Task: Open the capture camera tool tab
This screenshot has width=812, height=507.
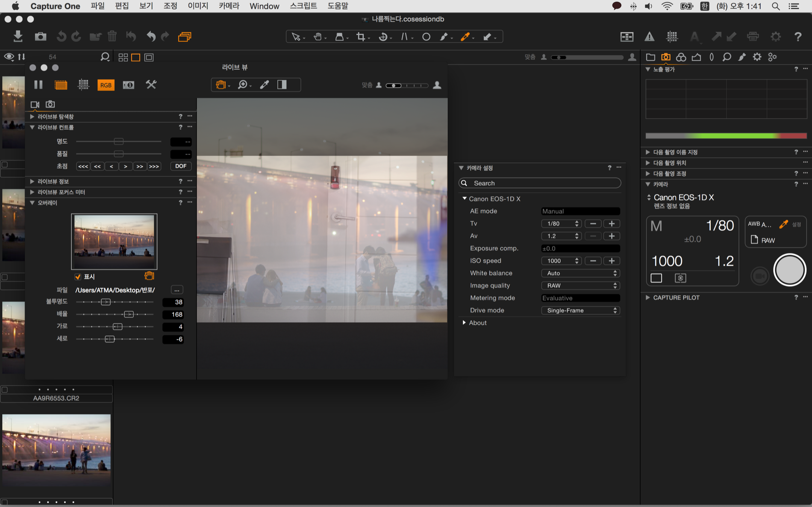Action: [665, 57]
